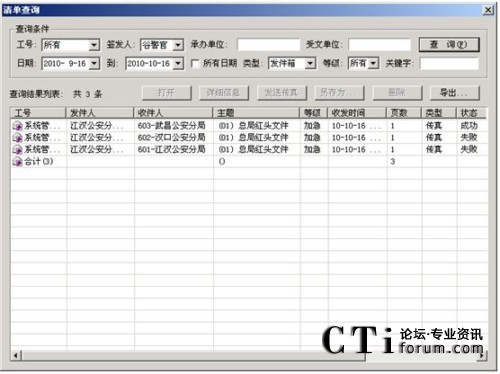Expand the 签发人 combo box
Image resolution: width=500 pixels, height=374 pixels.
click(178, 45)
